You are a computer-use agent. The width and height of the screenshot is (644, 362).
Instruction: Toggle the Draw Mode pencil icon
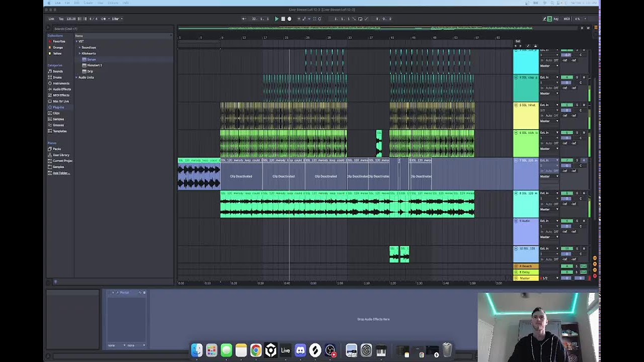tap(544, 19)
